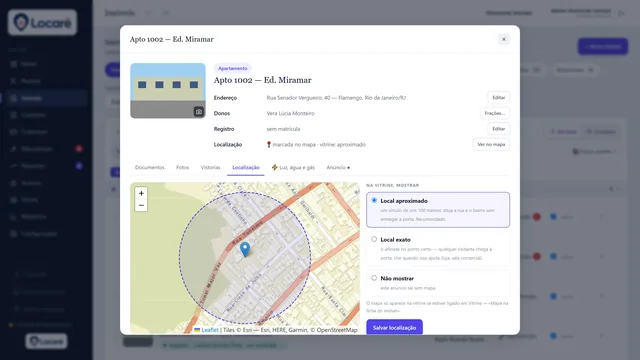640x360 pixels.
Task: Click the 'Apartamento' type tag
Action: [x=232, y=68]
